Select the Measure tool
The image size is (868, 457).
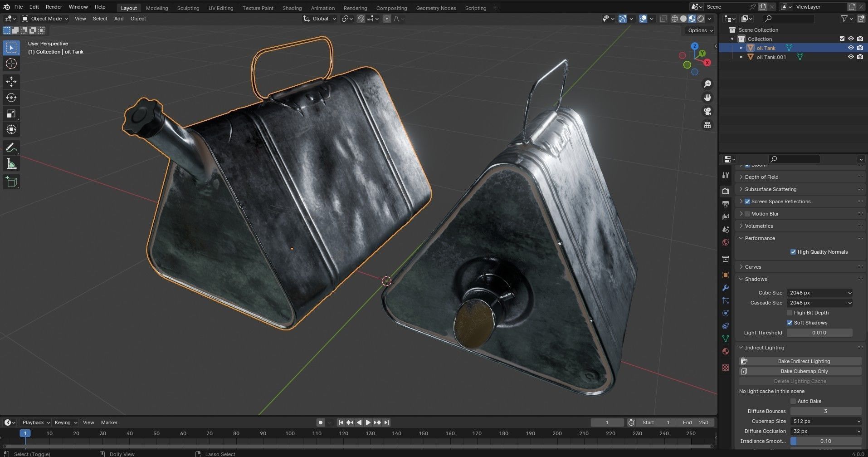[x=11, y=164]
